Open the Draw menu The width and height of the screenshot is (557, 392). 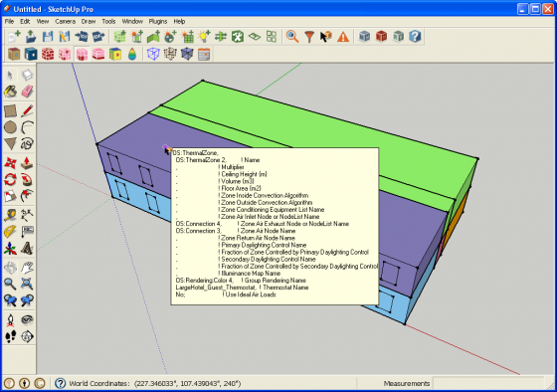[89, 21]
